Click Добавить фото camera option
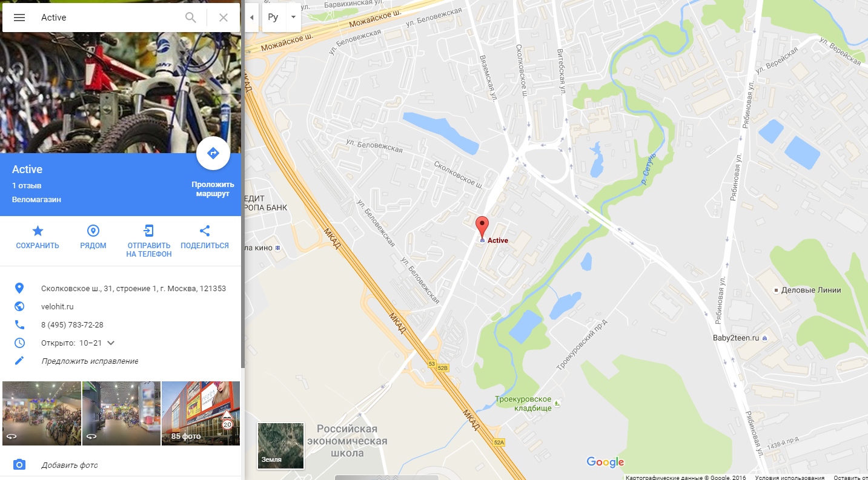The height and width of the screenshot is (480, 868). tap(70, 465)
